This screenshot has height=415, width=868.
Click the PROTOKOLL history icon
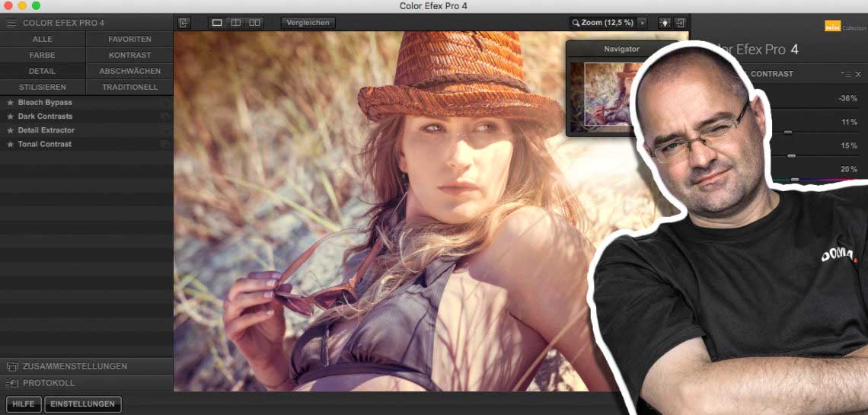tap(11, 383)
